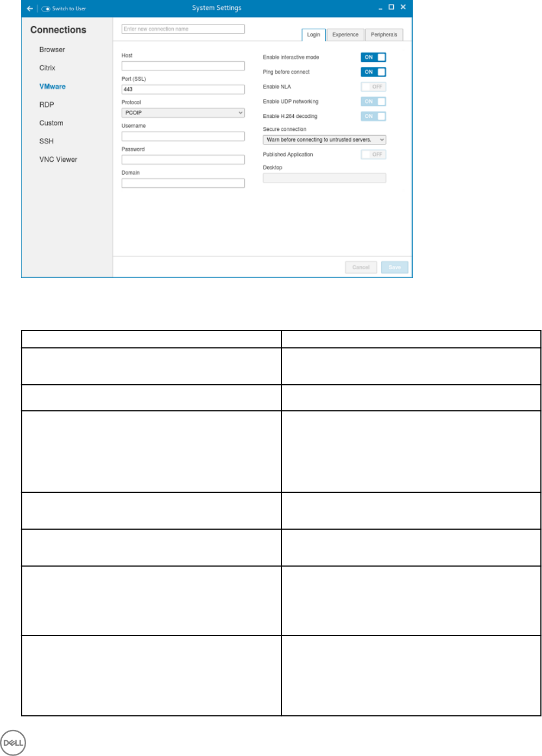Open the Browser connections section

[x=52, y=49]
